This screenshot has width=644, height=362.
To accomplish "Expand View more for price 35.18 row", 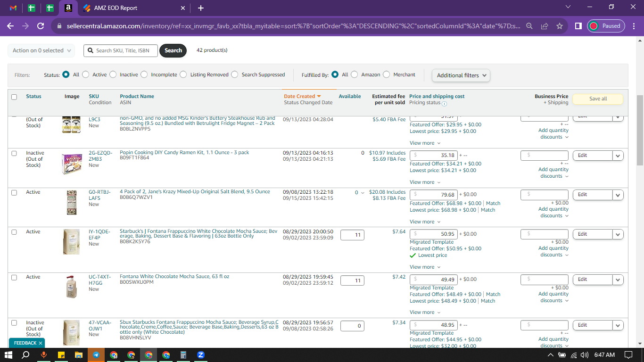I will (425, 182).
